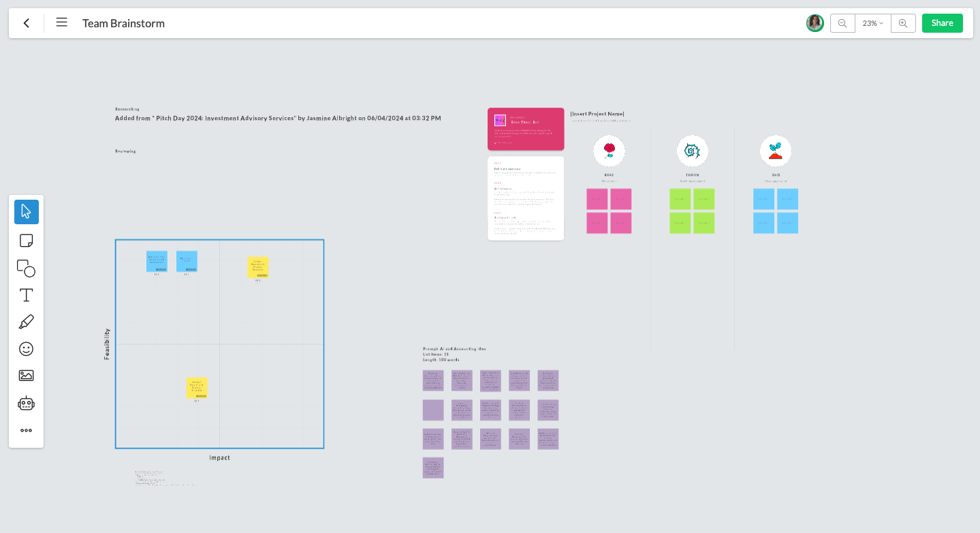Click the Thorn spiral icon circle
This screenshot has height=533, width=980.
(x=693, y=151)
